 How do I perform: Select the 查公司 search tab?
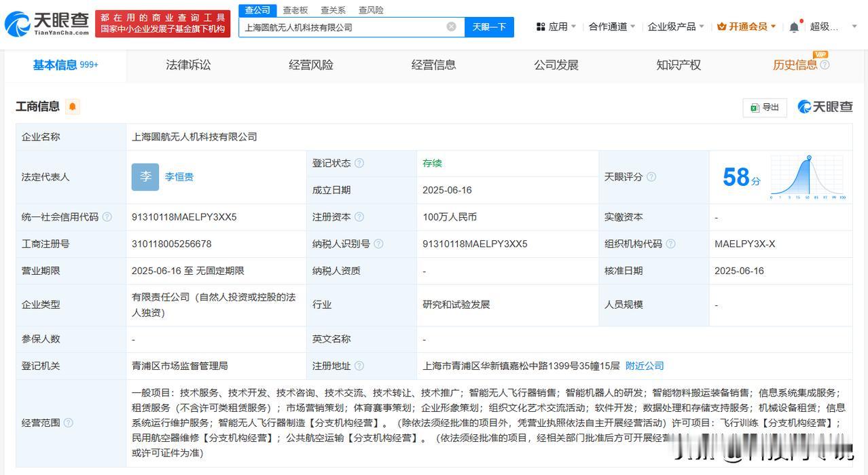[257, 10]
